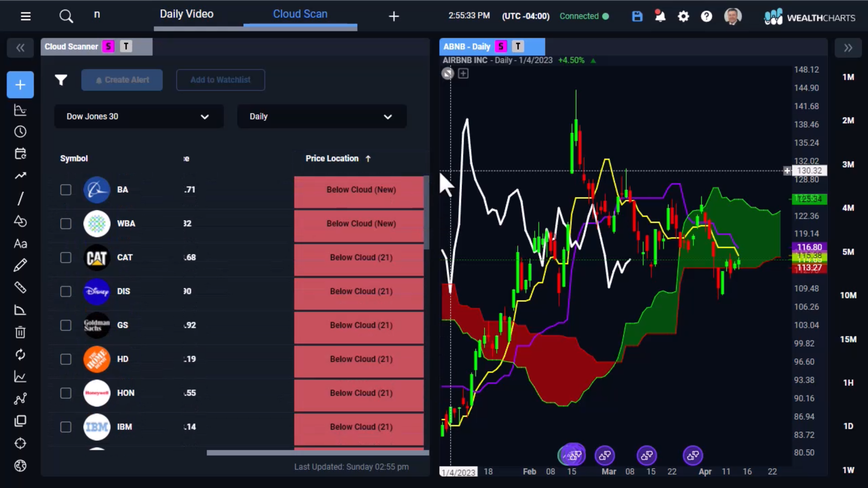Select the chart indicator tool in sidebar
Viewport: 868px width, 488px height.
(20, 110)
